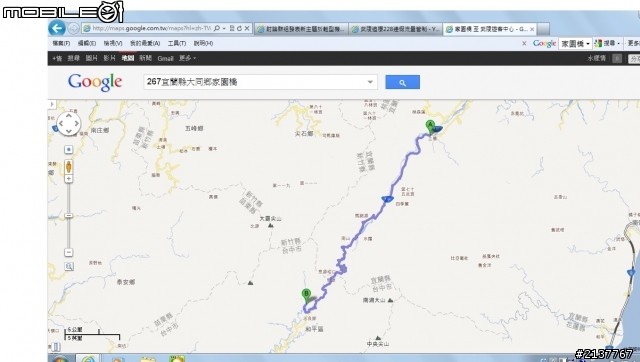Screen dimensions: 640x362
Task: Open the 檢視(V) menu
Action: (113, 43)
